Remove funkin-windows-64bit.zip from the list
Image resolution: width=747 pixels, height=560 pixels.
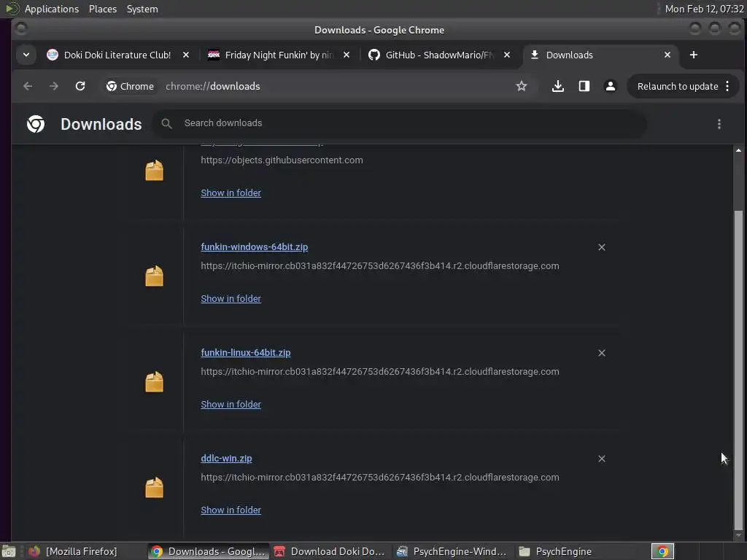602,247
